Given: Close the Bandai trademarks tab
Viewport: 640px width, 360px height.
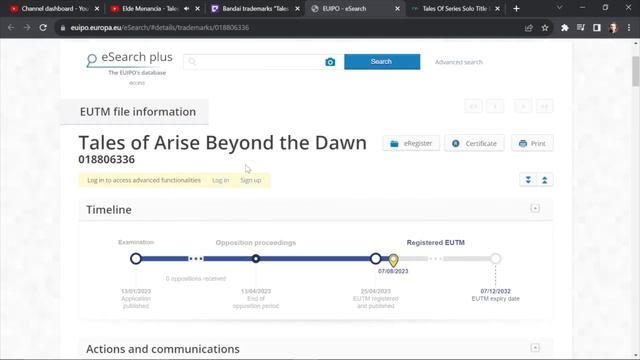Looking at the screenshot, I should point(297,9).
